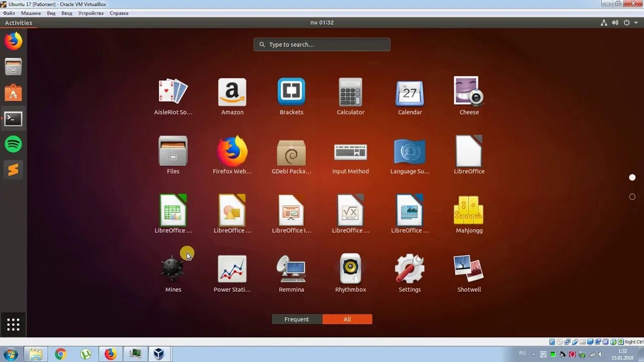Click the Type to search field
This screenshot has width=644, height=362.
[x=322, y=45]
